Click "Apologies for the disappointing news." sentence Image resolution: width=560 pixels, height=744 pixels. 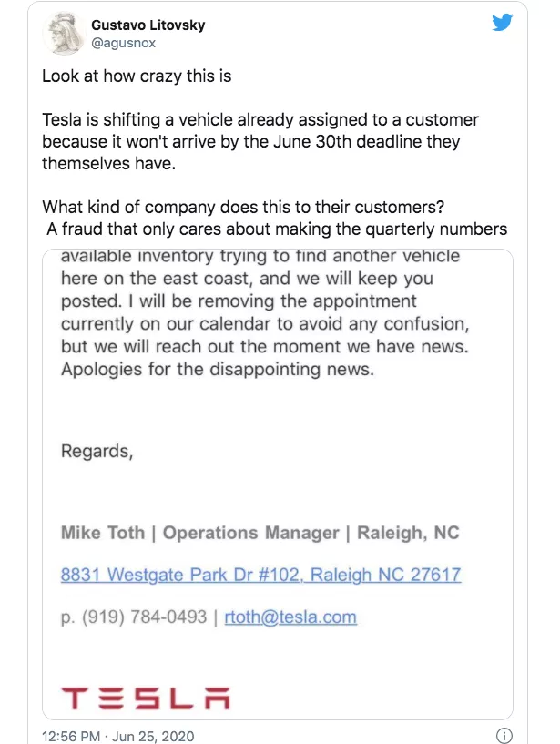point(218,371)
